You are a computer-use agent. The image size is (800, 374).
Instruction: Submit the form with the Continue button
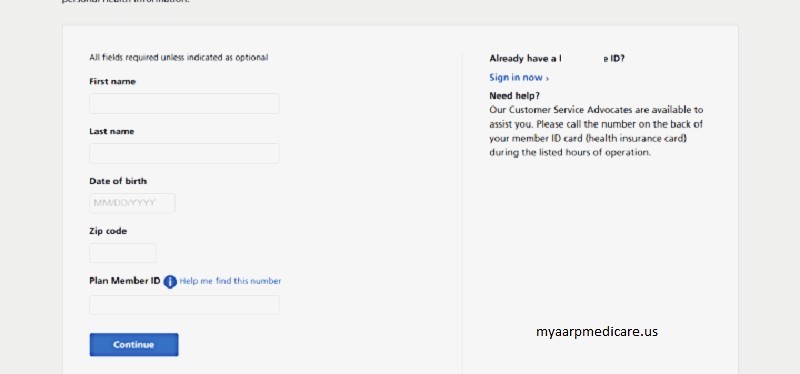click(134, 344)
